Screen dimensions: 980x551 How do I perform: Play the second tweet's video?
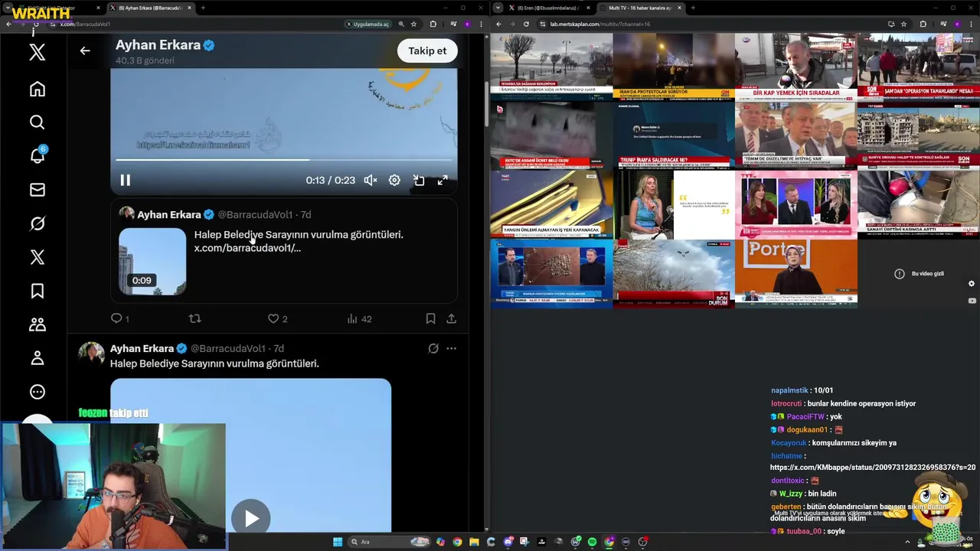click(251, 518)
